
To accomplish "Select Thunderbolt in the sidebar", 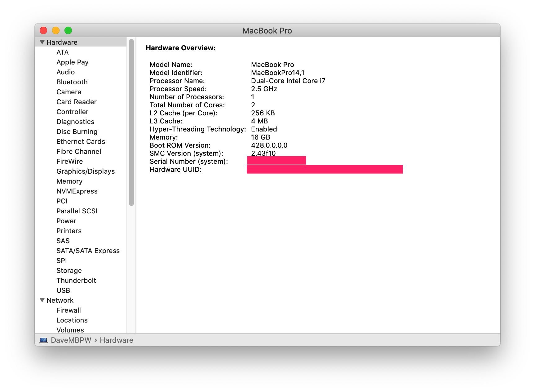I will (76, 280).
